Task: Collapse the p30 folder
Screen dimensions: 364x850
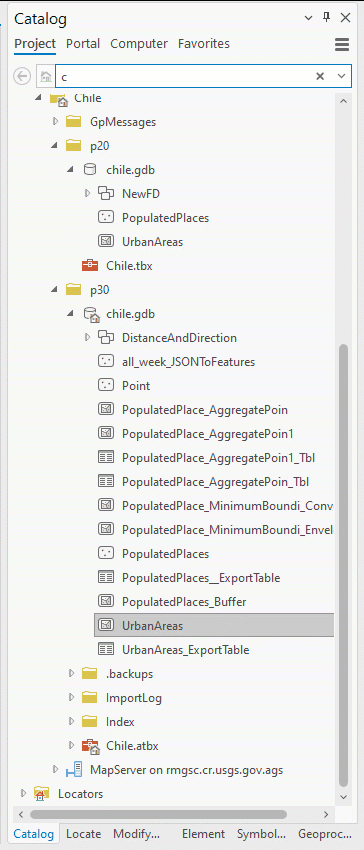Action: point(55,289)
